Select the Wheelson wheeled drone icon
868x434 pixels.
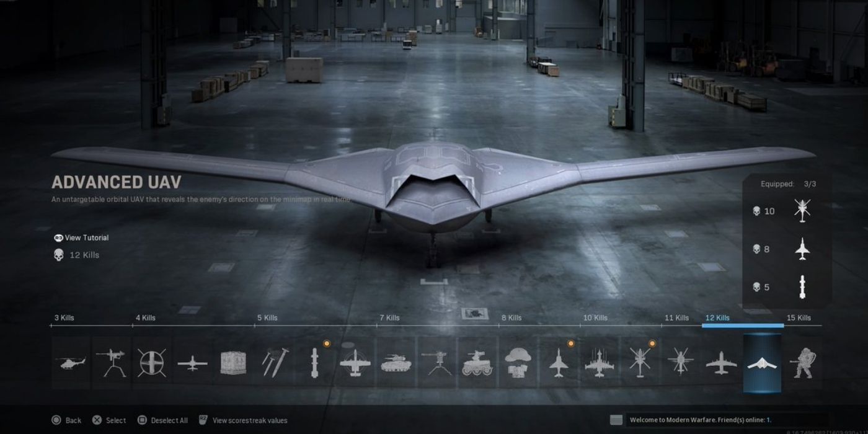pyautogui.click(x=476, y=363)
